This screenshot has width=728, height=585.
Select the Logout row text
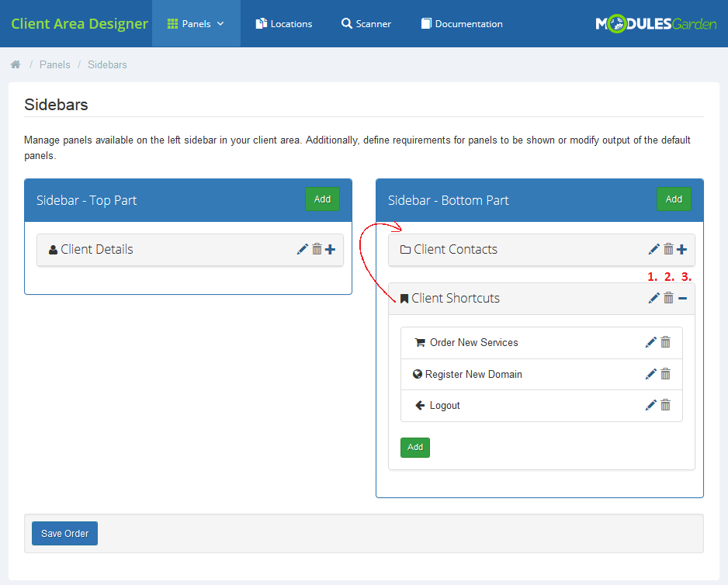coord(445,405)
